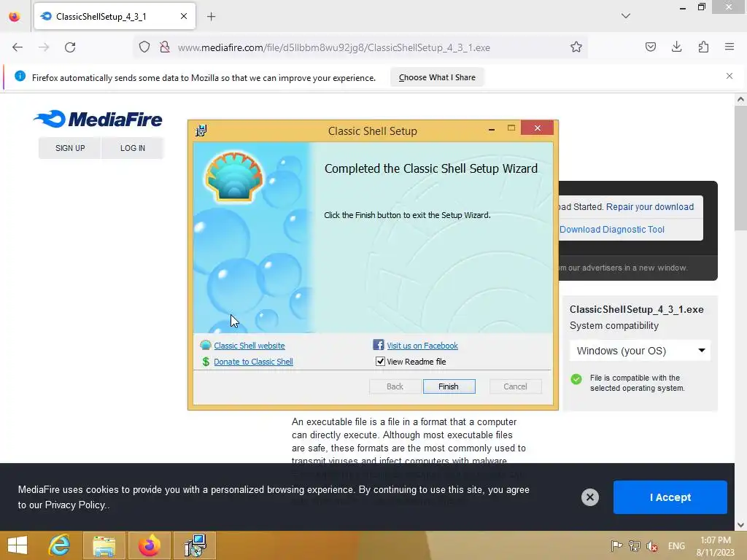
Task: Click the Repair your download link
Action: coord(650,207)
